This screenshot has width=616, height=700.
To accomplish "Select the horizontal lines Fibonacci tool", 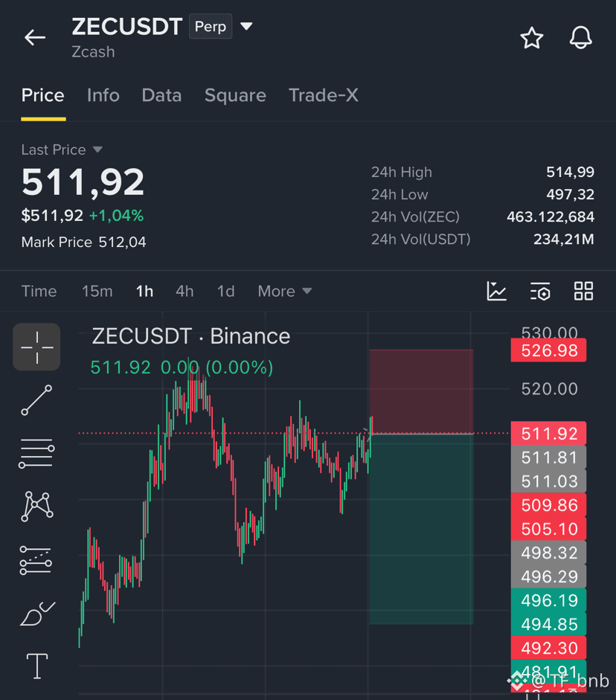I will click(x=36, y=453).
